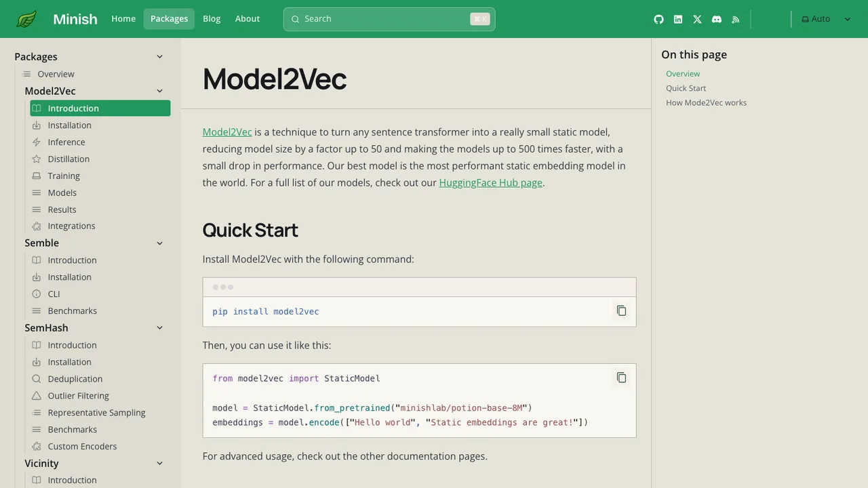
Task: Jump to How Mode2Vec works section
Action: coord(706,102)
